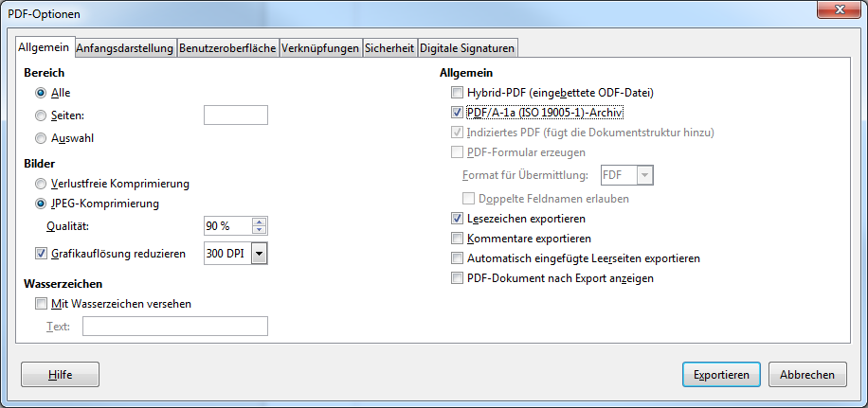Switch to the Anfangsdarstellung tab
Viewport: 868px width, 408px height.
tap(124, 48)
